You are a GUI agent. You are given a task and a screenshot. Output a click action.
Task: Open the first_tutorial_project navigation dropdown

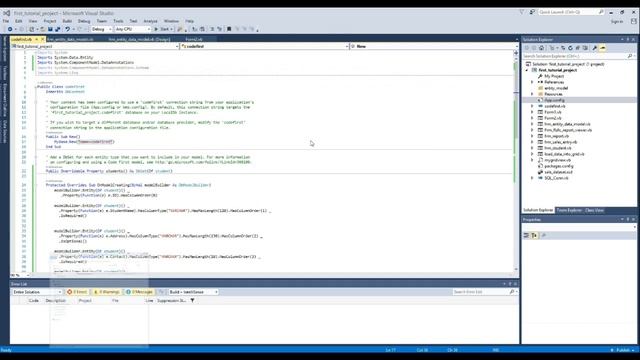[95, 47]
